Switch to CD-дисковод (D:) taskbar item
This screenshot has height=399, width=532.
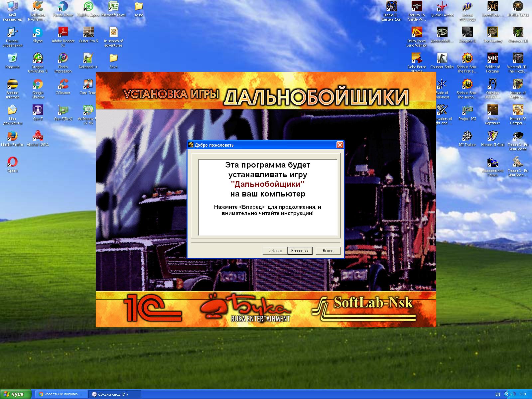coord(115,394)
